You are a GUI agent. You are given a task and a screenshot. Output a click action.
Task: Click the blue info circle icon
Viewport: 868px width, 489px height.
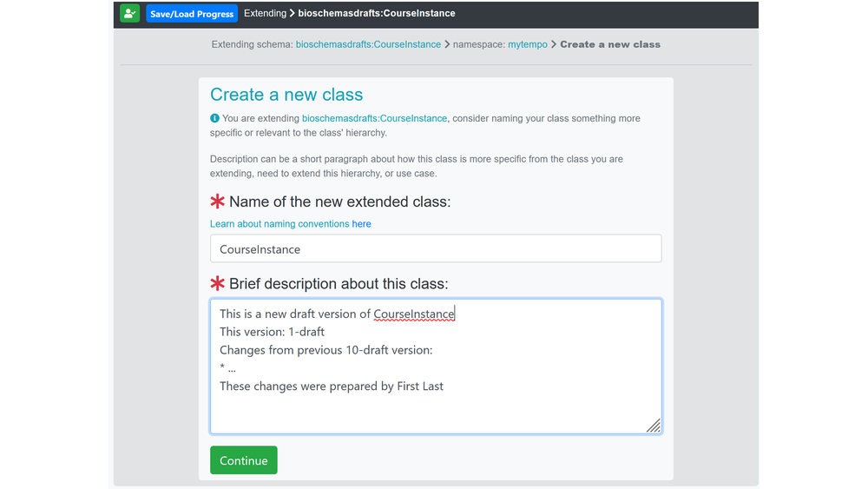tap(214, 118)
